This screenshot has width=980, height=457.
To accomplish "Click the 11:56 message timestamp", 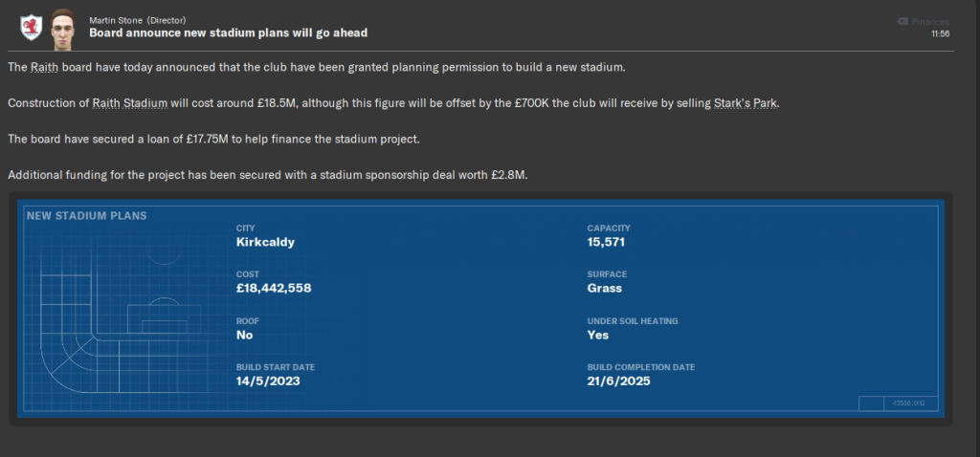I will tap(940, 33).
